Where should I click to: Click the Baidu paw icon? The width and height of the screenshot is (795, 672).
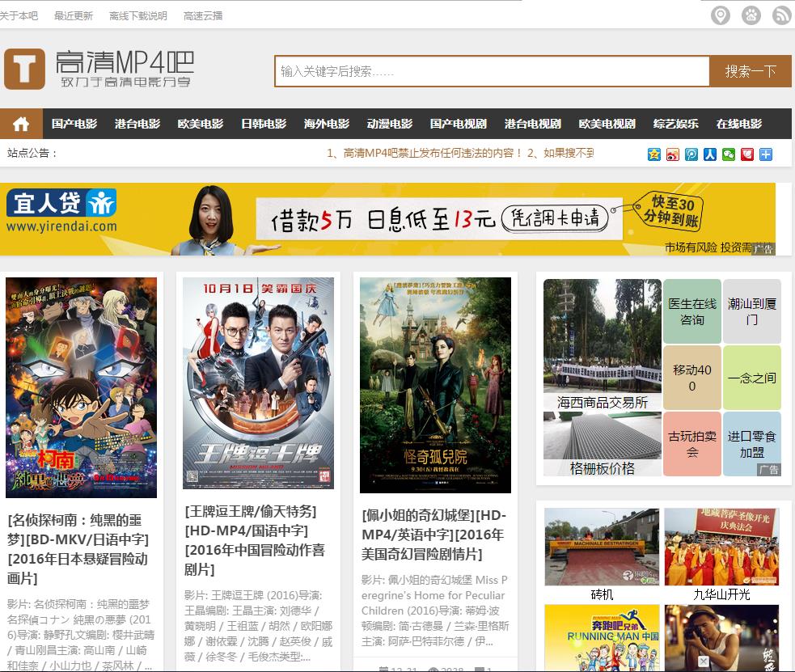click(751, 15)
